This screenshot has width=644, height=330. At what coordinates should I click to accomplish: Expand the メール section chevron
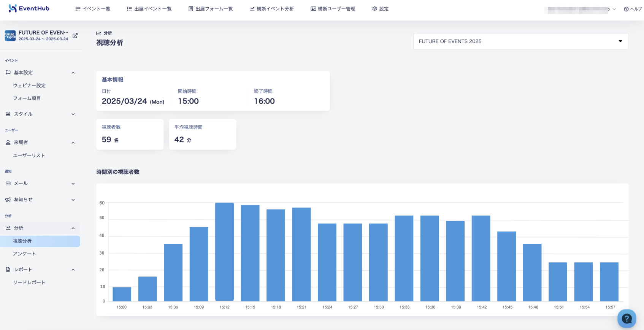[x=73, y=184]
